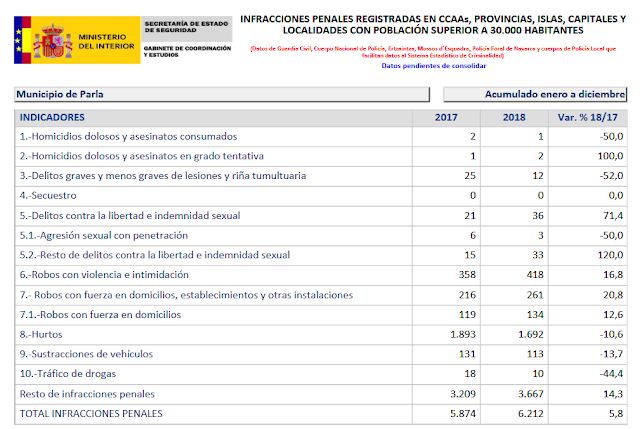Select the variation 14,3 in Resto de infracciones
This screenshot has width=640, height=429.
point(613,394)
